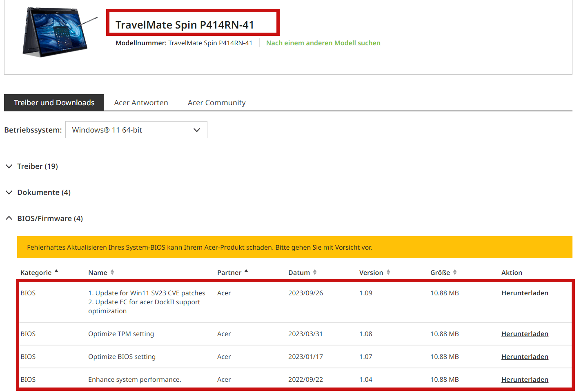The image size is (579, 392).
Task: Sort table by the Kategorie column arrow
Action: (x=56, y=271)
